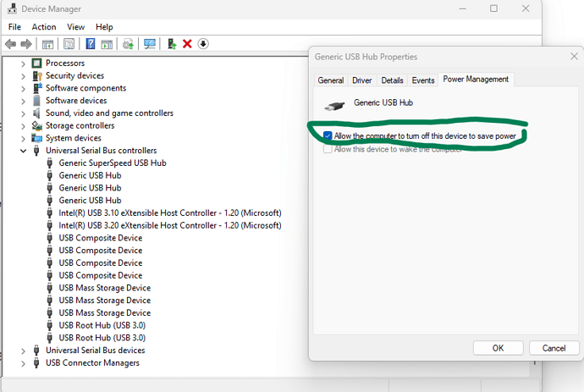The height and width of the screenshot is (392, 584).
Task: Collapse Universal Serial Bus controllers node
Action: [23, 151]
